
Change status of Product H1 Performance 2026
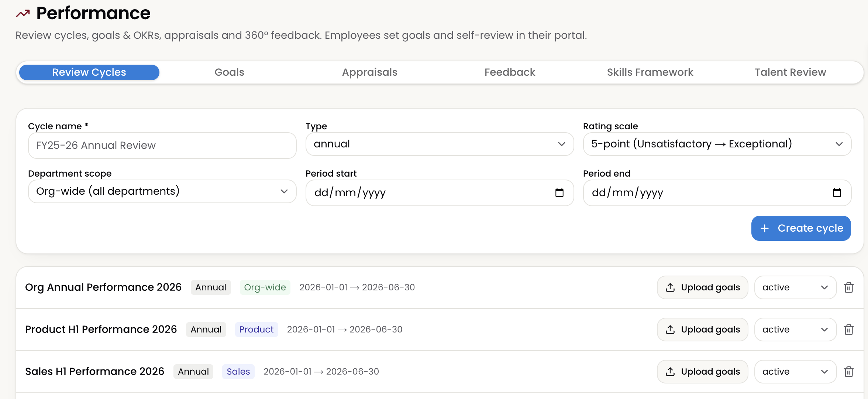point(796,330)
